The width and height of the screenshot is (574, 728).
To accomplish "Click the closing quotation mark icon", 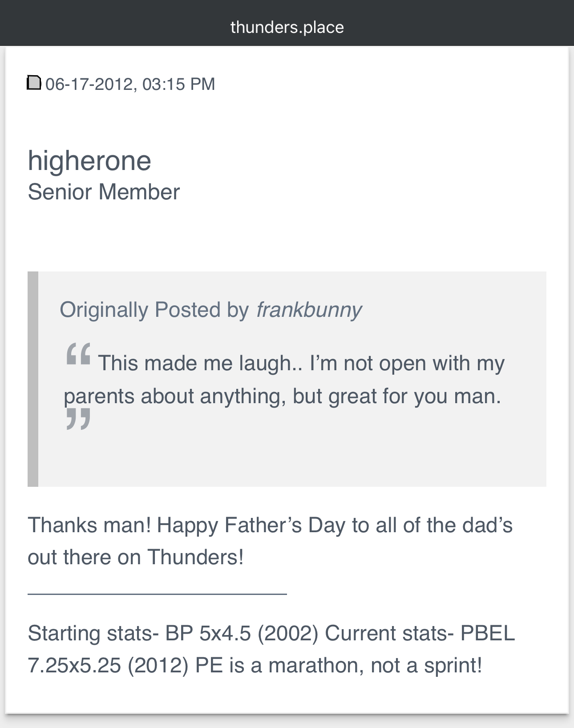I will pos(78,419).
